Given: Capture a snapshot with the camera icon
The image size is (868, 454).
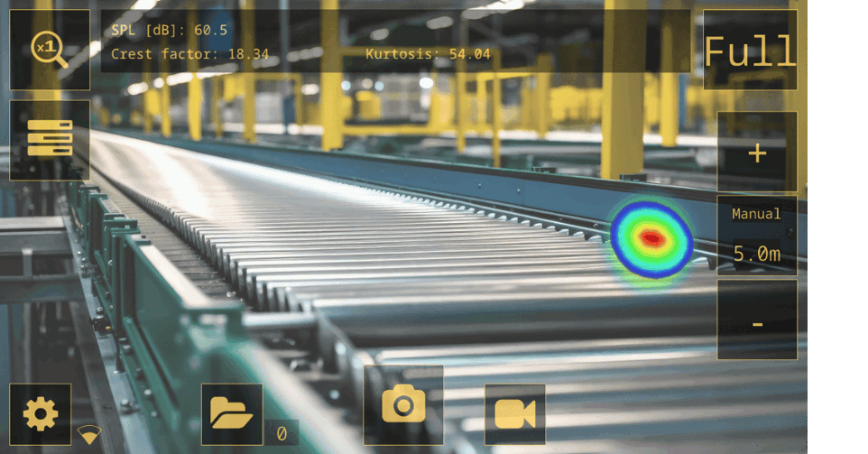Looking at the screenshot, I should tap(403, 404).
